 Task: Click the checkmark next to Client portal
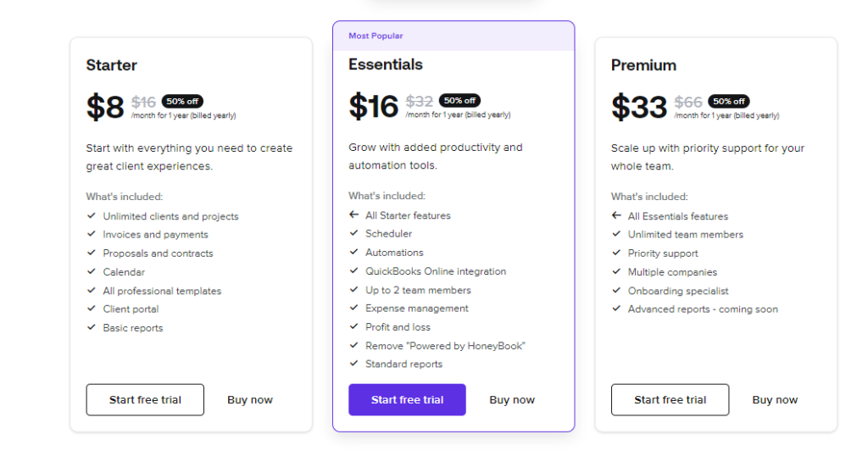[x=92, y=309]
